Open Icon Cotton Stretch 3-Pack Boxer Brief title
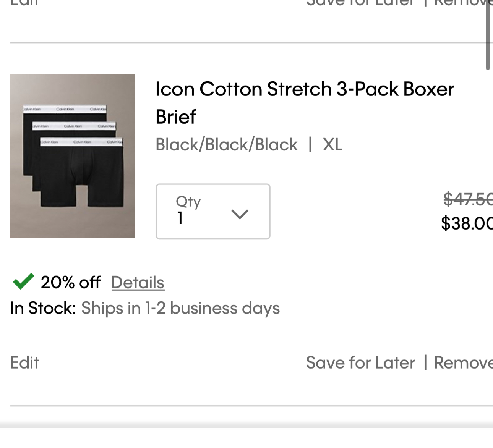Viewport: 493px width, 448px height. click(305, 103)
